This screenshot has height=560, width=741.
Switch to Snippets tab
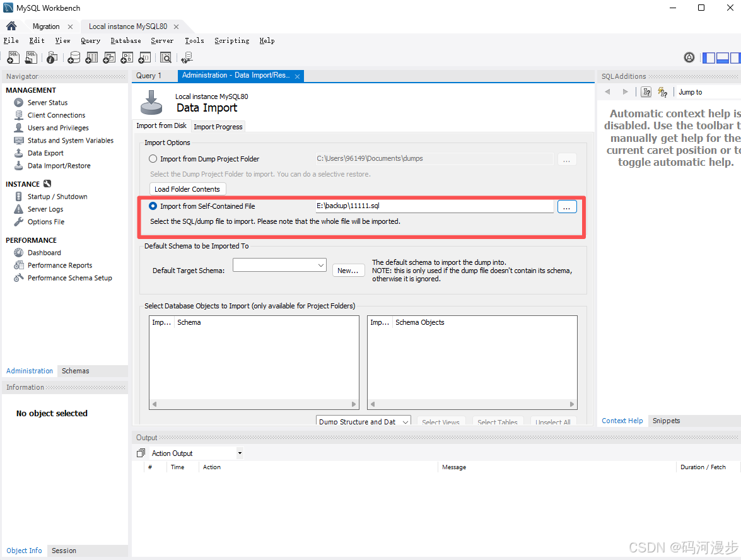point(666,421)
